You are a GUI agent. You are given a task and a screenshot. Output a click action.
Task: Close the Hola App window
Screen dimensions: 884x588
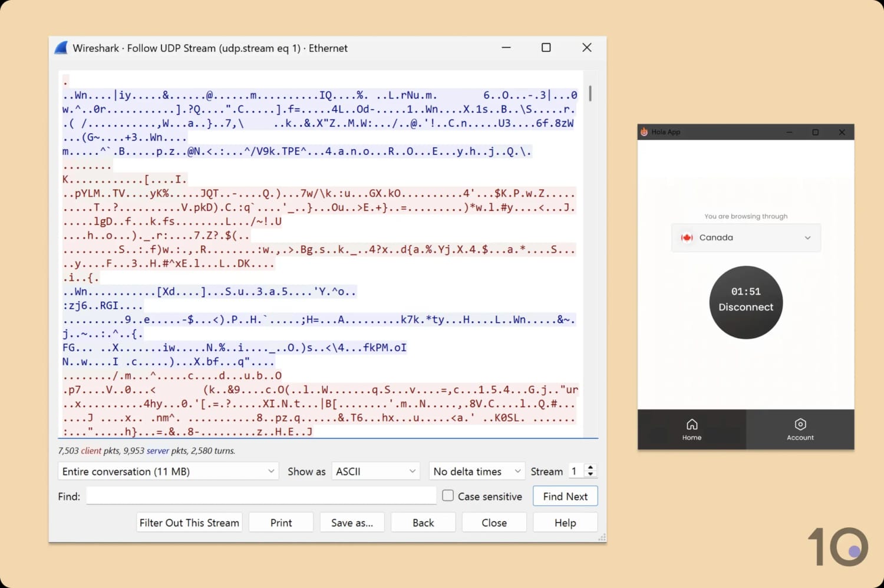pyautogui.click(x=842, y=132)
